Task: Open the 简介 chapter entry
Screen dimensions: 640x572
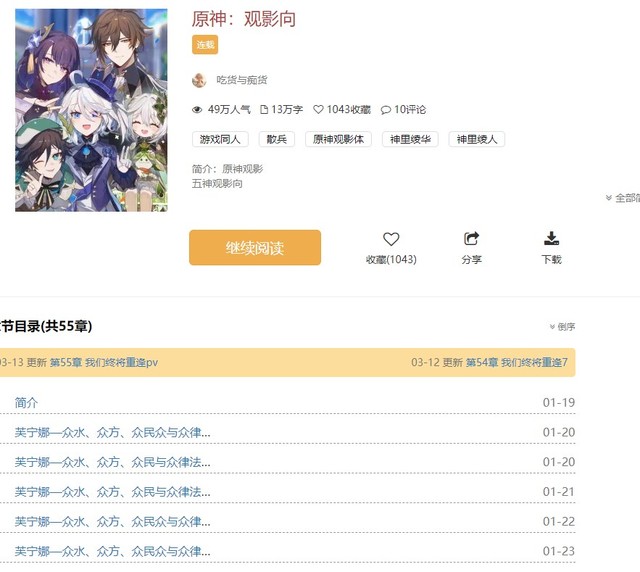Action: click(26, 403)
